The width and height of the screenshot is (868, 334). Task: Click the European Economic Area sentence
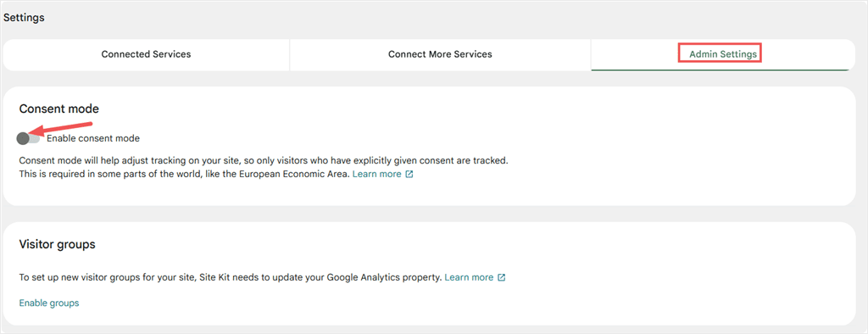click(184, 174)
